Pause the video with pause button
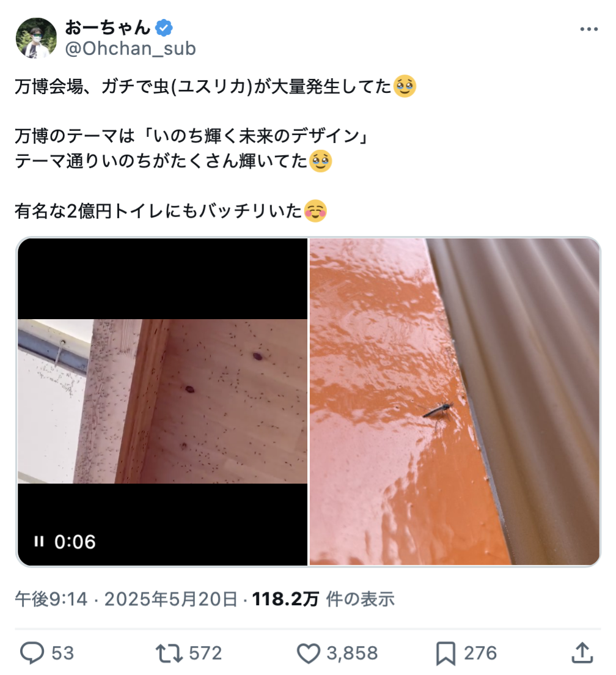This screenshot has width=616, height=675. click(38, 541)
